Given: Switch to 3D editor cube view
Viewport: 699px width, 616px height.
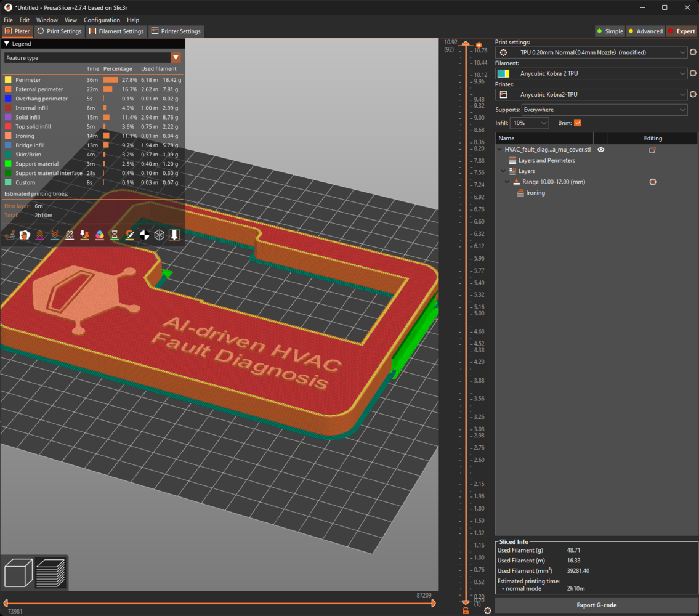Looking at the screenshot, I should (18, 572).
